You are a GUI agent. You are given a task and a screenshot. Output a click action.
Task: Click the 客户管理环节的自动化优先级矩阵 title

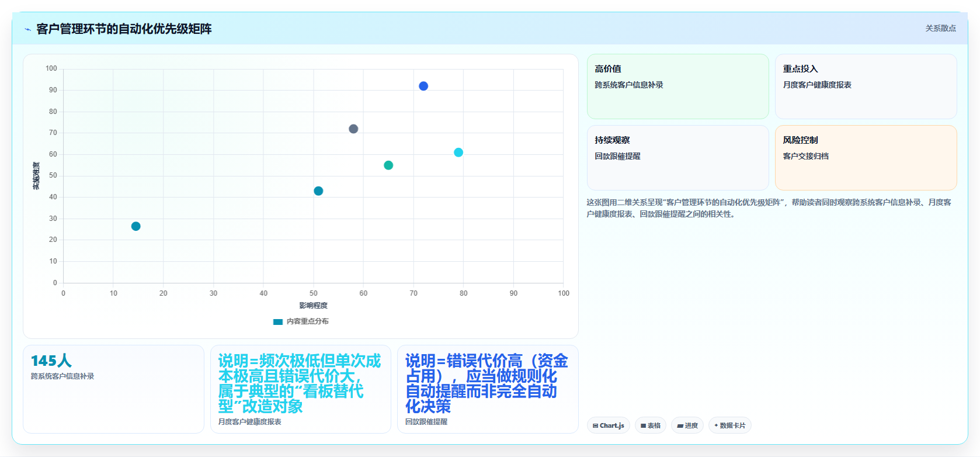(124, 29)
